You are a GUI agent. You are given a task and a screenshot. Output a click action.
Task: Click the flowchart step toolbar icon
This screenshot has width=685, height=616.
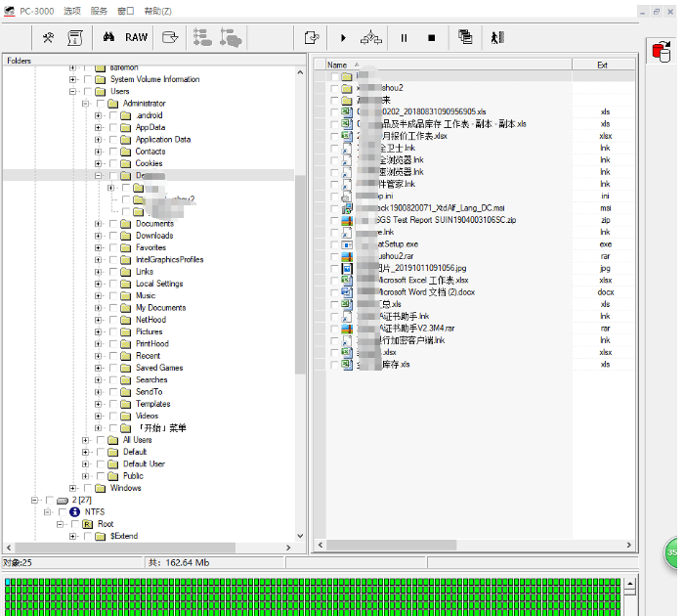[371, 37]
